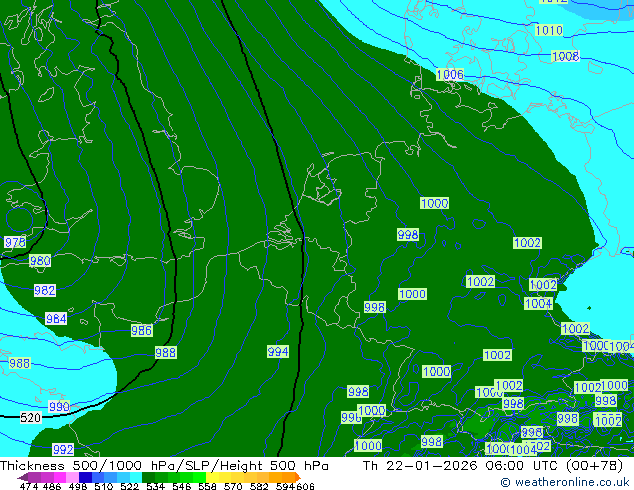Image resolution: width=634 pixels, height=490 pixels.
Task: Click the legend value 498
Action: (78, 486)
